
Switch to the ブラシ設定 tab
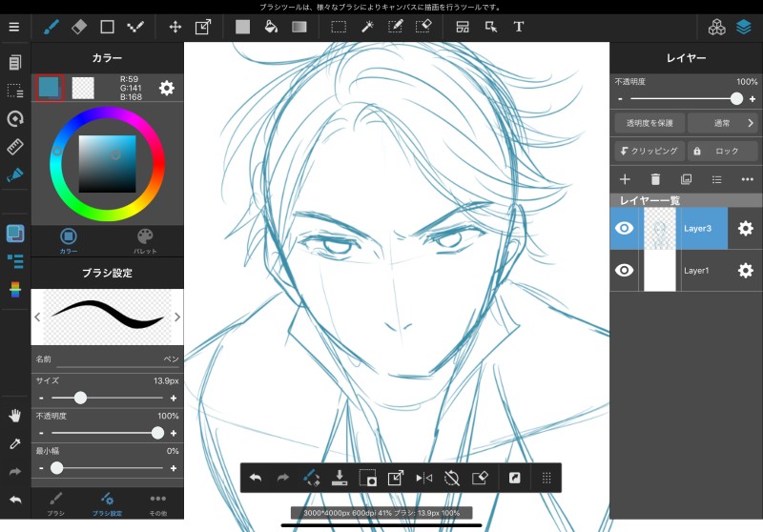[107, 503]
